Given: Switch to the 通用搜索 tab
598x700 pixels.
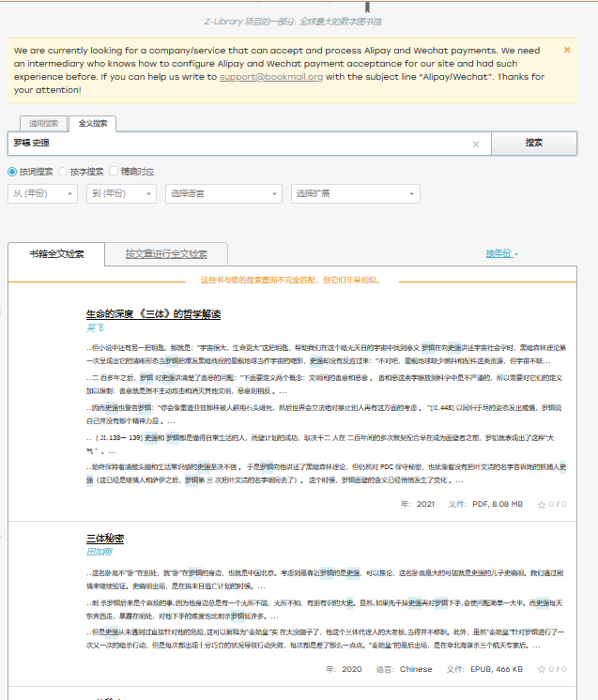Looking at the screenshot, I should [44, 123].
